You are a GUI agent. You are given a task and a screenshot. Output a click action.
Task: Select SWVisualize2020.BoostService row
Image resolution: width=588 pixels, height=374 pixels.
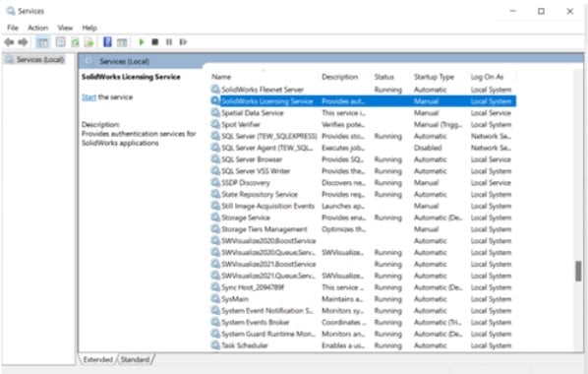(363, 241)
